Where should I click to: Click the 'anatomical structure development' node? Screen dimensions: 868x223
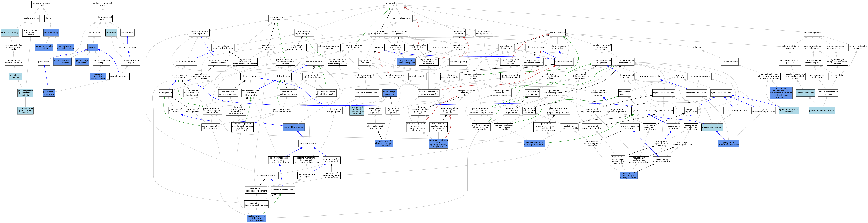coord(199,33)
